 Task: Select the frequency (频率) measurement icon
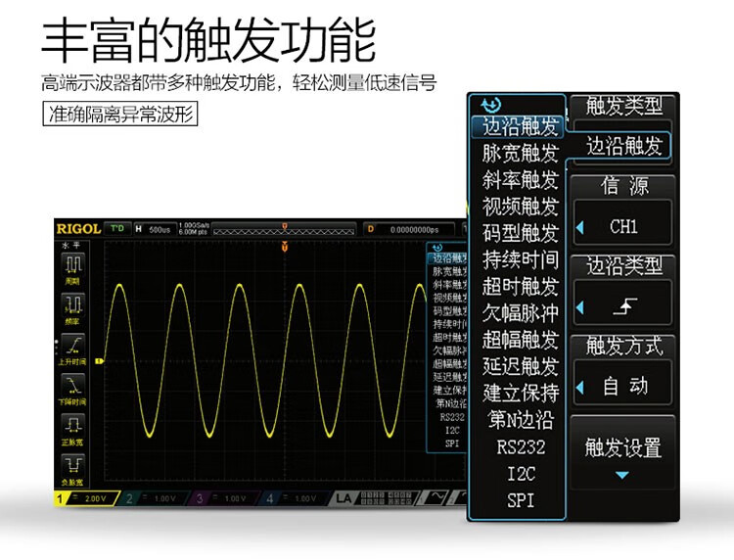(74, 307)
